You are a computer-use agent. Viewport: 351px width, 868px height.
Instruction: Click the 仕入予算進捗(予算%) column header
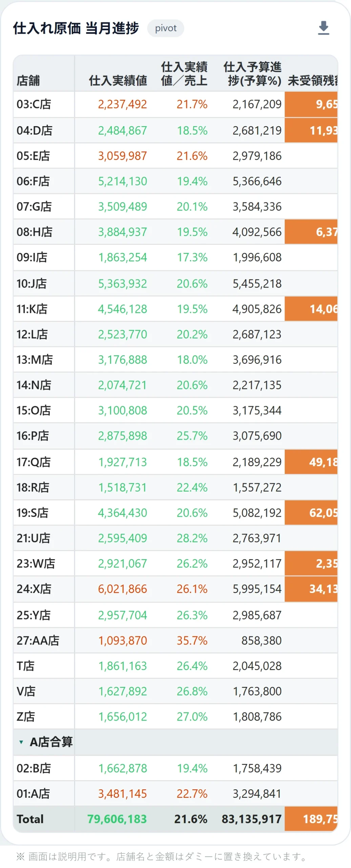pyautogui.click(x=252, y=74)
